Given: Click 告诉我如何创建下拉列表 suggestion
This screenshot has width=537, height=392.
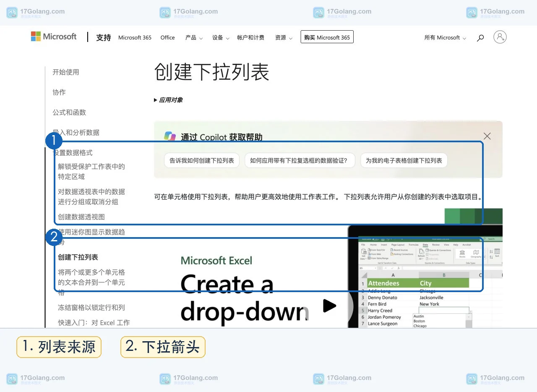Looking at the screenshot, I should point(202,160).
